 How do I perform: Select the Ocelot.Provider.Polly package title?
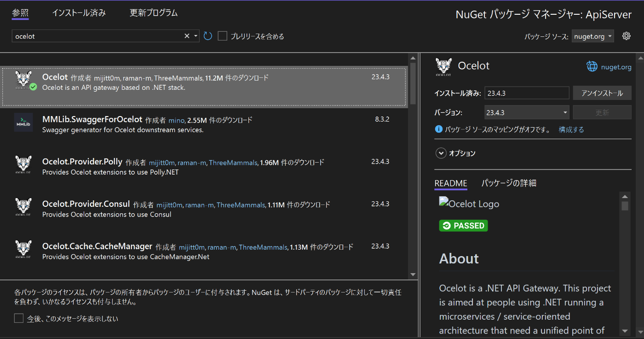[x=82, y=162]
